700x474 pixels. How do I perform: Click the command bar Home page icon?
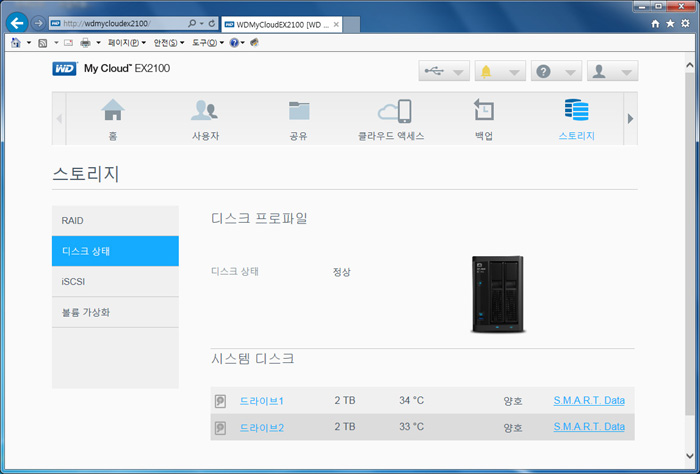point(16,43)
